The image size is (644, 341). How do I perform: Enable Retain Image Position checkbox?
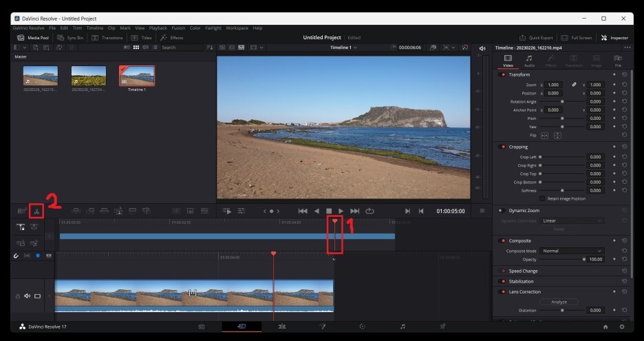(x=542, y=198)
